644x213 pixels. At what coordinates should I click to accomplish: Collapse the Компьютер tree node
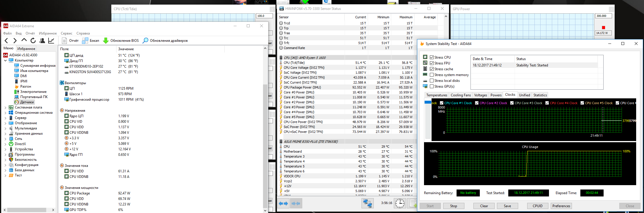[5, 60]
